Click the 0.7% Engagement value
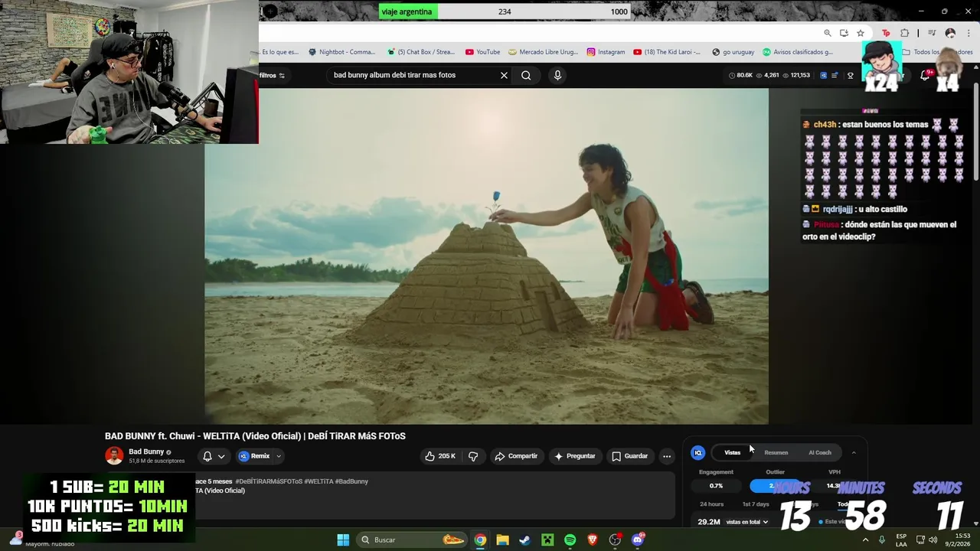Image resolution: width=980 pixels, height=551 pixels. 716,486
